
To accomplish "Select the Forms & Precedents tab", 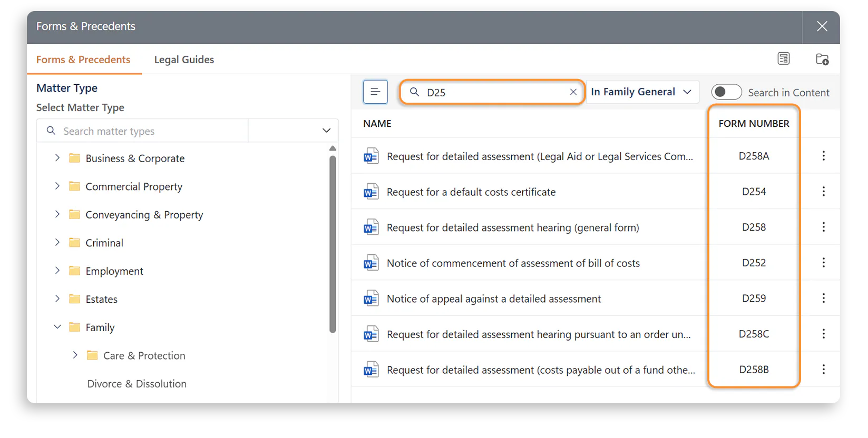I will pyautogui.click(x=83, y=59).
